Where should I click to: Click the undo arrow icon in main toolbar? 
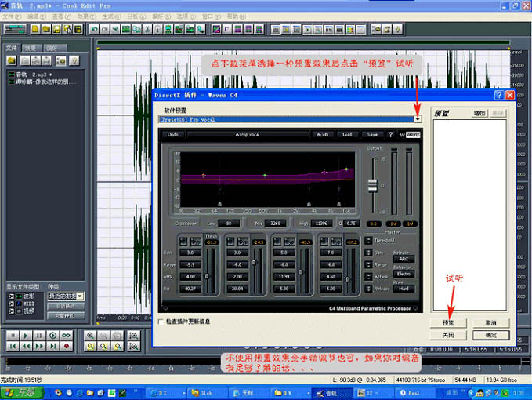tap(94, 29)
